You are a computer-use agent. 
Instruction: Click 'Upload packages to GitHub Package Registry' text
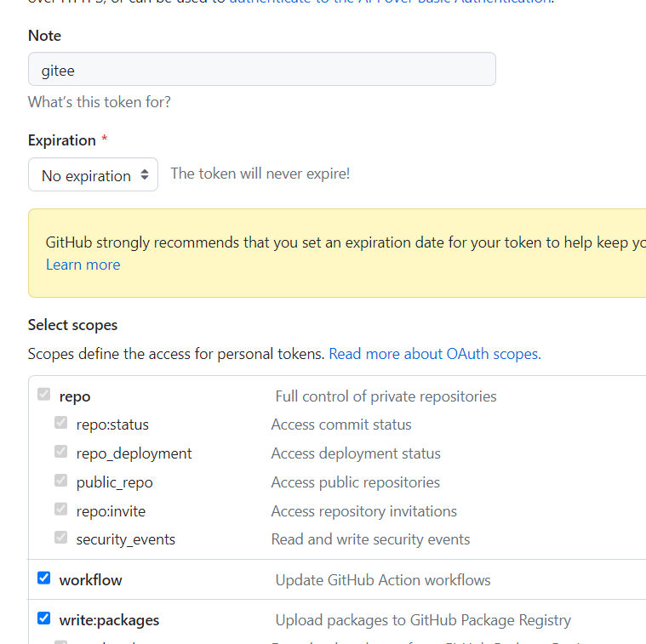tap(423, 620)
